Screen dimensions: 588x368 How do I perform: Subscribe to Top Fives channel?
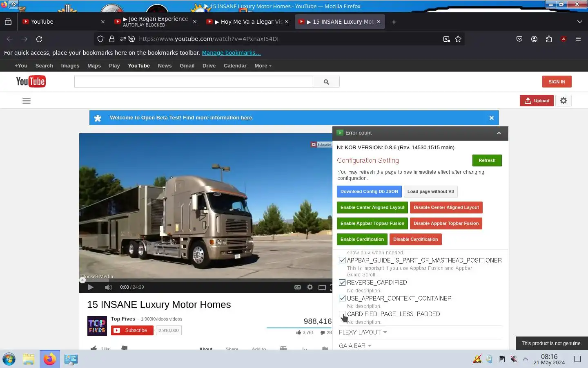pyautogui.click(x=132, y=330)
